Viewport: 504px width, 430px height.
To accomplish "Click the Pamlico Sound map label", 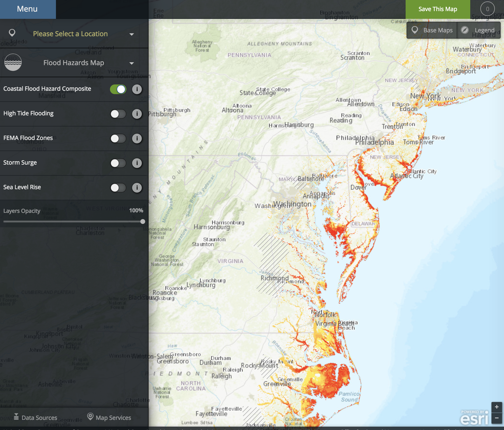I will (x=349, y=397).
